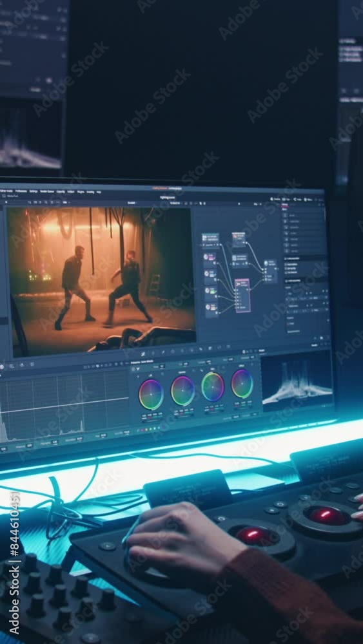Image resolution: width=363 pixels, height=644 pixels.
Task: Open the zoom dropdown in the viewer toolbar
Action: pos(66,202)
